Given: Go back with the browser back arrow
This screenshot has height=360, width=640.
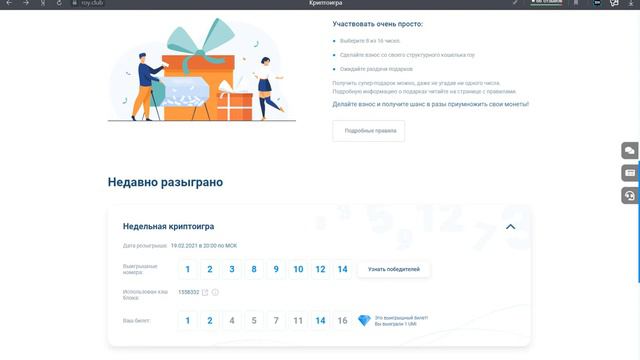Looking at the screenshot, I should point(9,3).
